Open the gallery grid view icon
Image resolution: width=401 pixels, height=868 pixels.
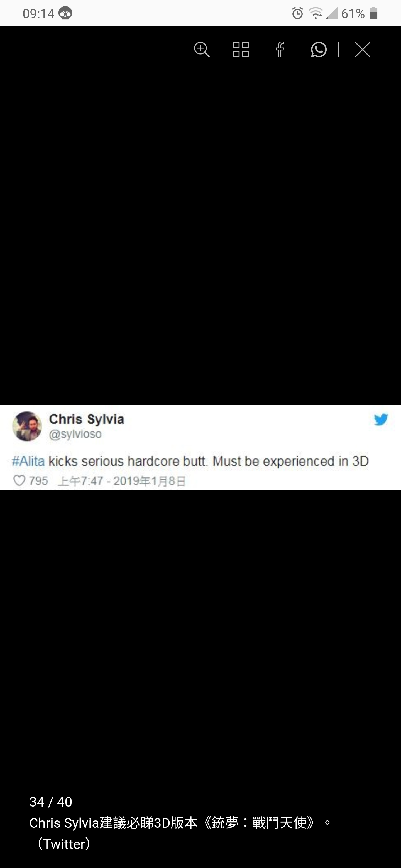click(241, 50)
